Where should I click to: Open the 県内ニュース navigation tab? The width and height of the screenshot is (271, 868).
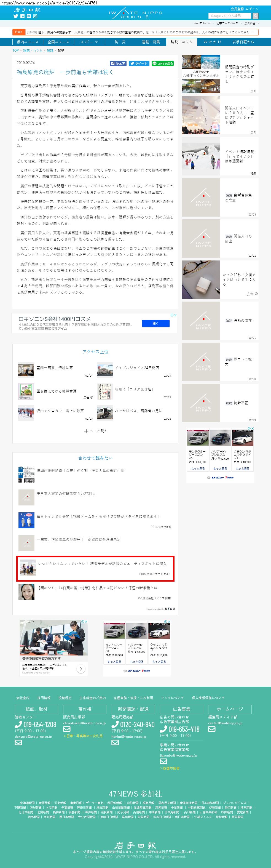coord(28,42)
